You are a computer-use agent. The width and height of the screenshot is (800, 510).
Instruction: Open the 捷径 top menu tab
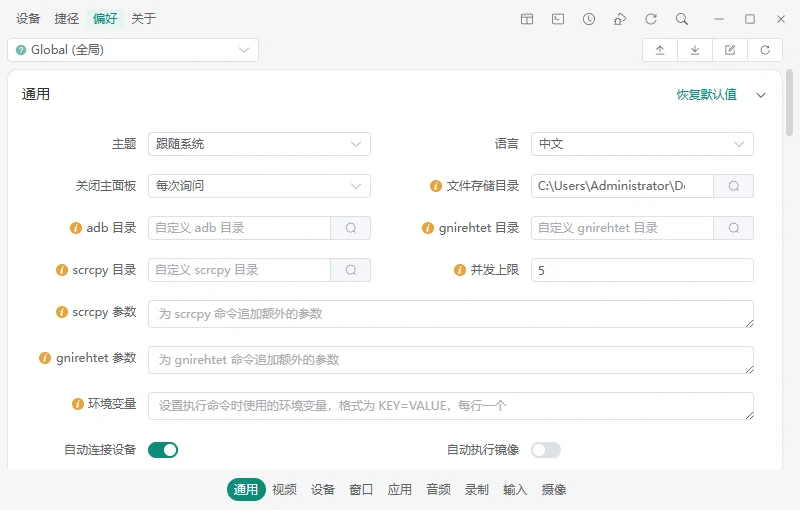[67, 19]
